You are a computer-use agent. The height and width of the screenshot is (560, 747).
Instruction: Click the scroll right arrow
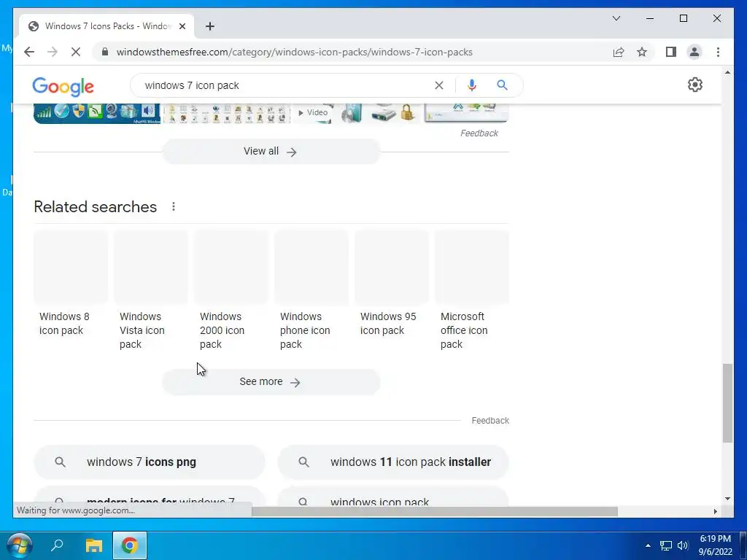point(715,511)
